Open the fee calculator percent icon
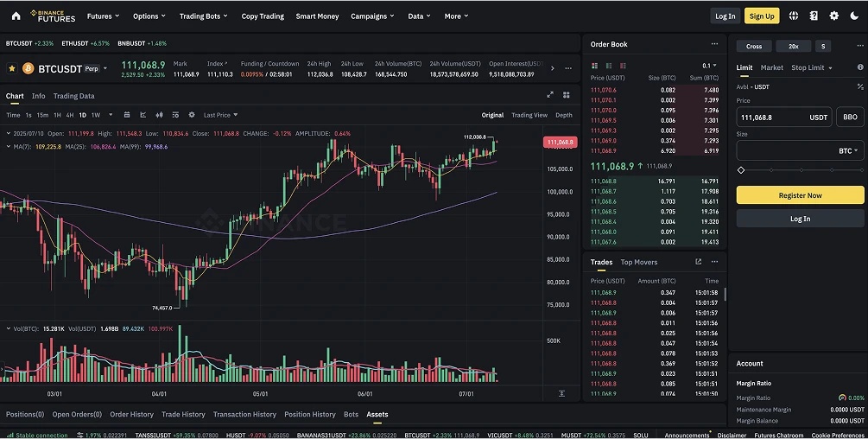 (860, 86)
